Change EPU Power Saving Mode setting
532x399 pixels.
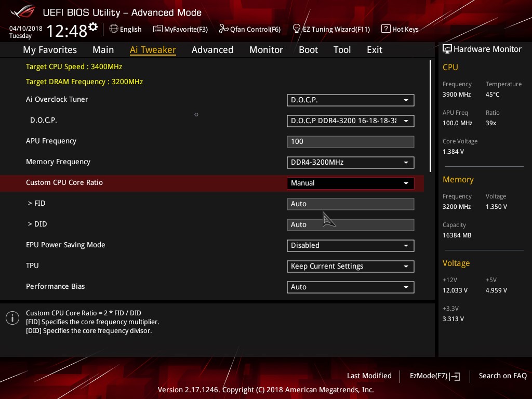350,245
